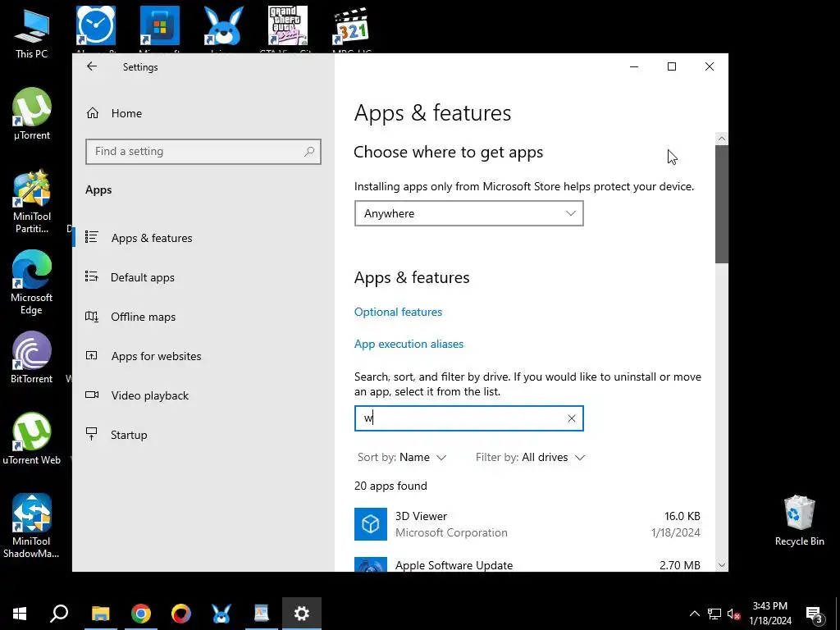Image resolution: width=840 pixels, height=630 pixels.
Task: Click the Default apps list icon
Action: pos(92,277)
